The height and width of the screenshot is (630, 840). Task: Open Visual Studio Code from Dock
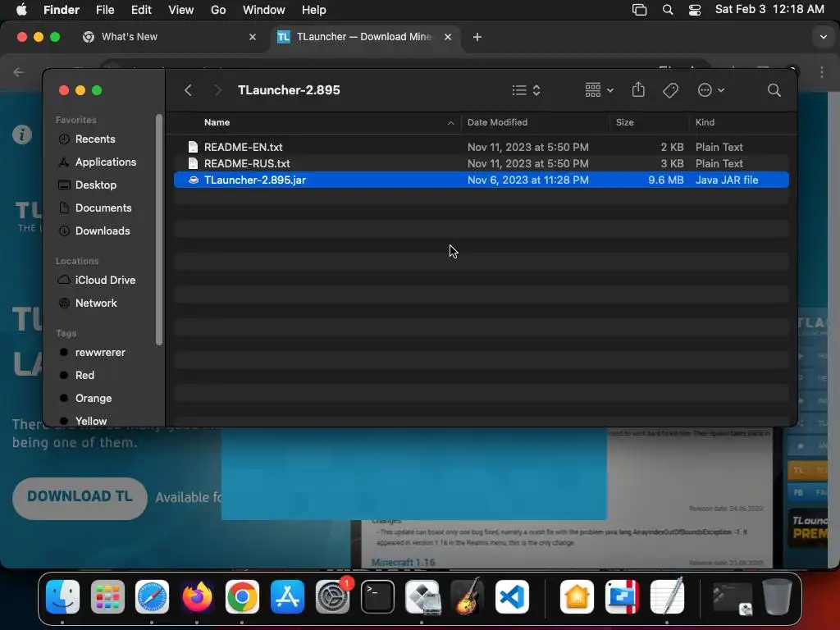pyautogui.click(x=512, y=597)
